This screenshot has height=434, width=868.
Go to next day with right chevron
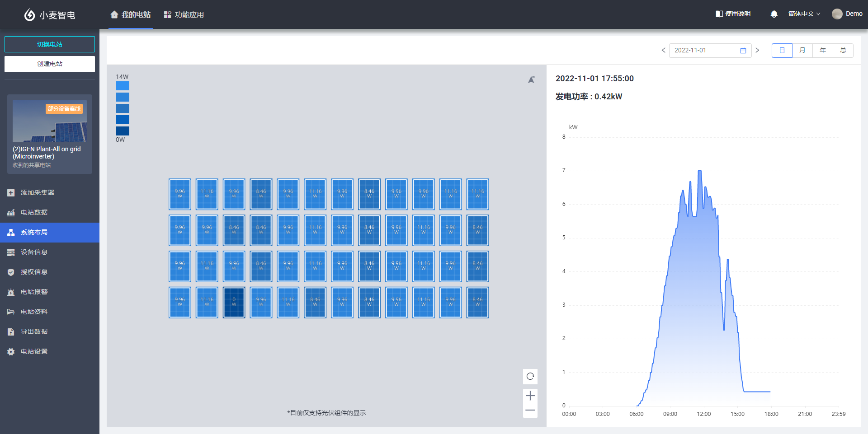pyautogui.click(x=757, y=51)
